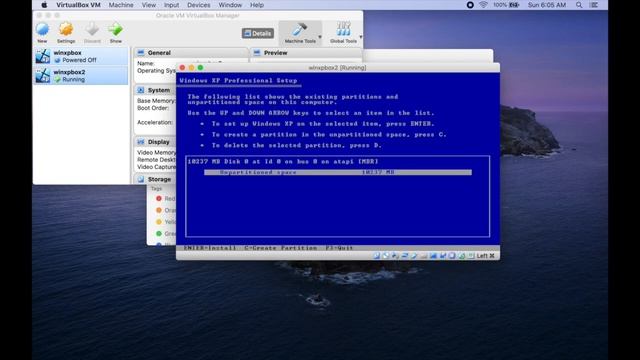Click the Wi-Fi status icon
The width and height of the screenshot is (640, 360).
(x=483, y=5)
